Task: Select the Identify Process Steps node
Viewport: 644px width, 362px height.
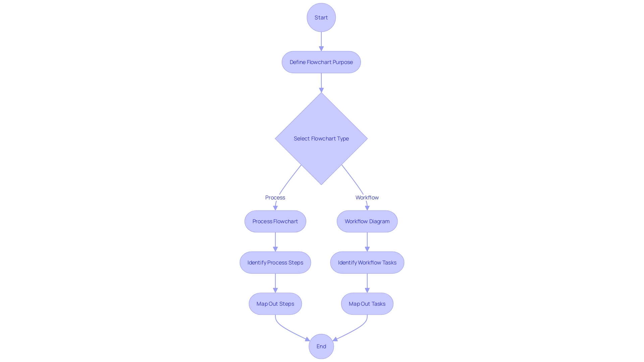Action: [x=275, y=262]
